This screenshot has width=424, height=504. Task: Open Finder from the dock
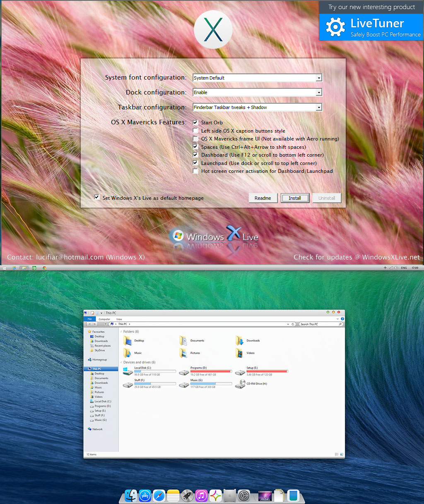[131, 495]
